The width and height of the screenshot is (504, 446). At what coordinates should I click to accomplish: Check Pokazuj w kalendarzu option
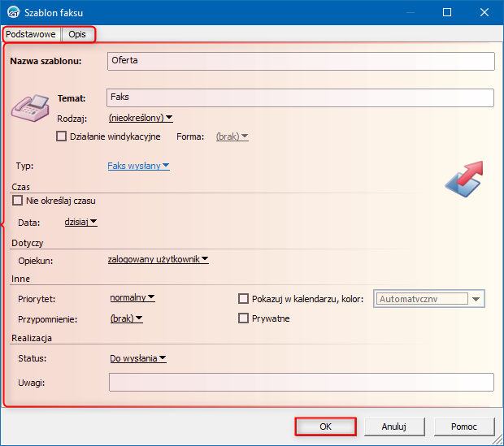243,298
